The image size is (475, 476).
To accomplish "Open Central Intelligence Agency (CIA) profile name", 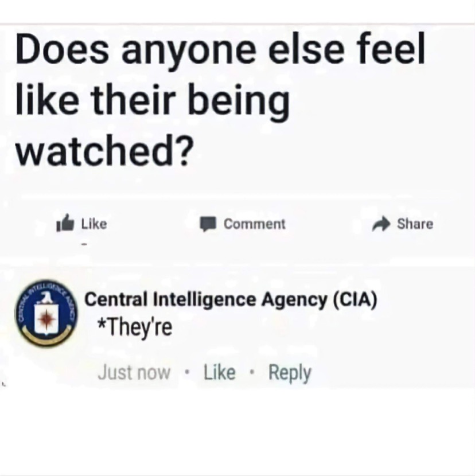I will (231, 299).
